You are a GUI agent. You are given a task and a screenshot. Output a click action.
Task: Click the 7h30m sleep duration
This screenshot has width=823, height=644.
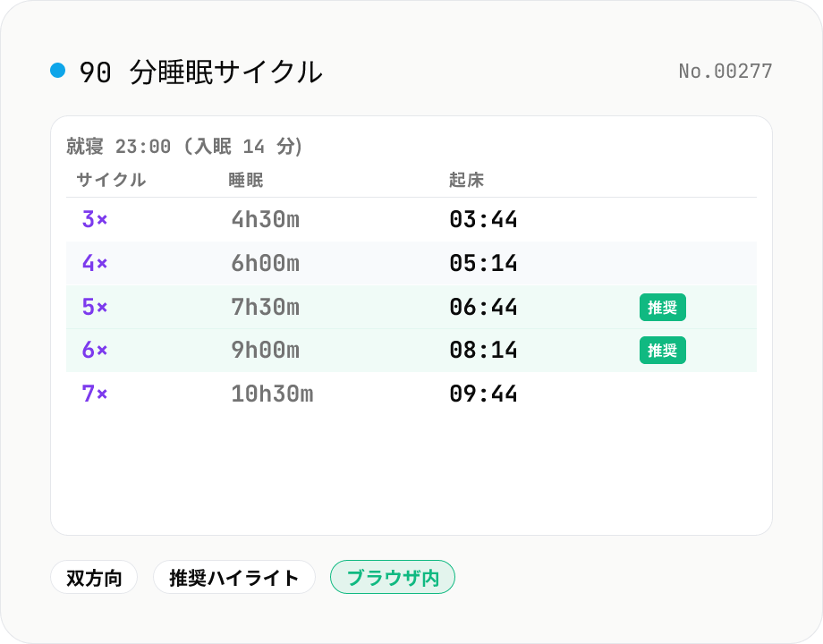tap(266, 307)
